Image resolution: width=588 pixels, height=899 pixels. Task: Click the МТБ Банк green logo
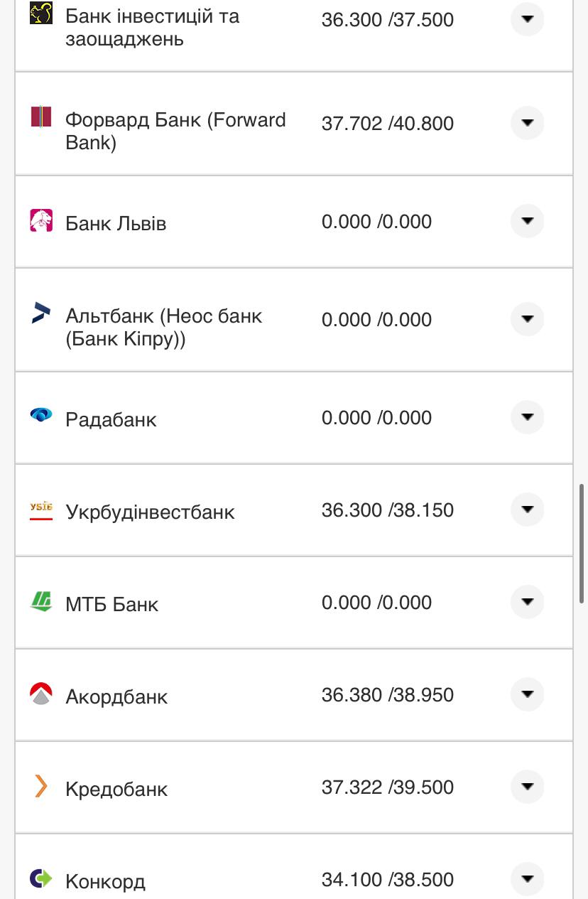pos(41,601)
